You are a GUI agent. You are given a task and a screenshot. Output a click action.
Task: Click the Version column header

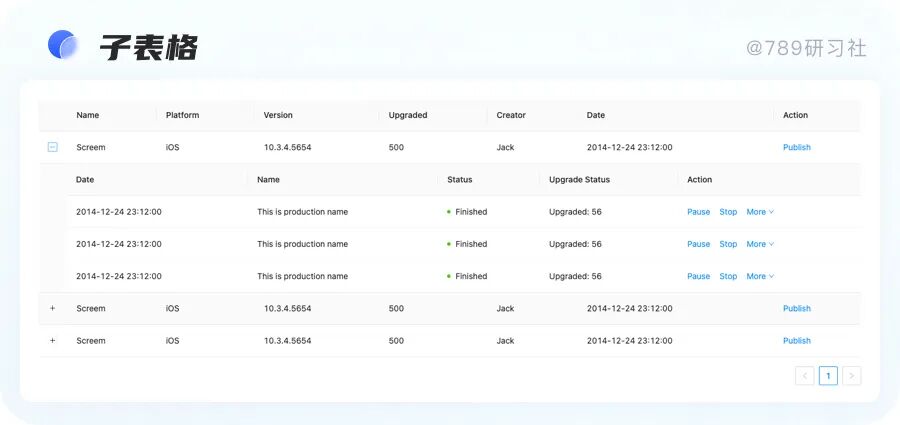pyautogui.click(x=278, y=115)
